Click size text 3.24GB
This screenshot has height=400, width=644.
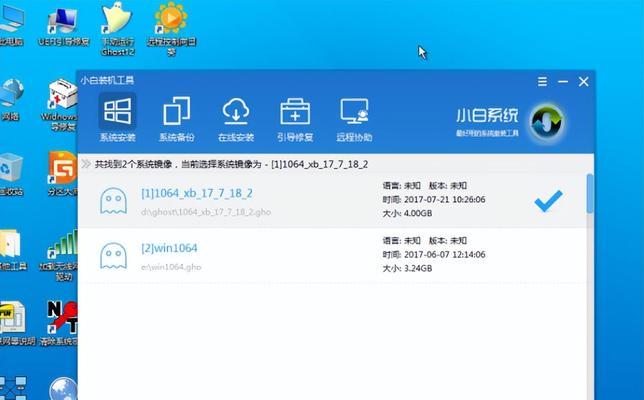pos(418,269)
